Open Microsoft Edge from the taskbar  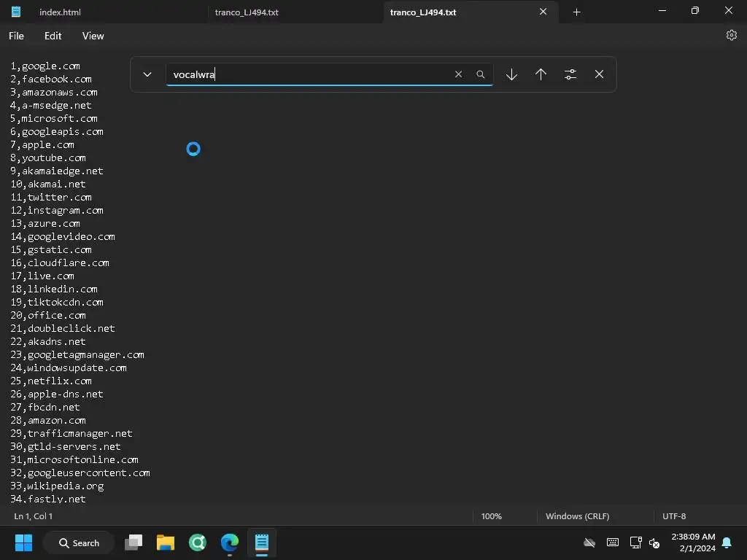pyautogui.click(x=230, y=542)
